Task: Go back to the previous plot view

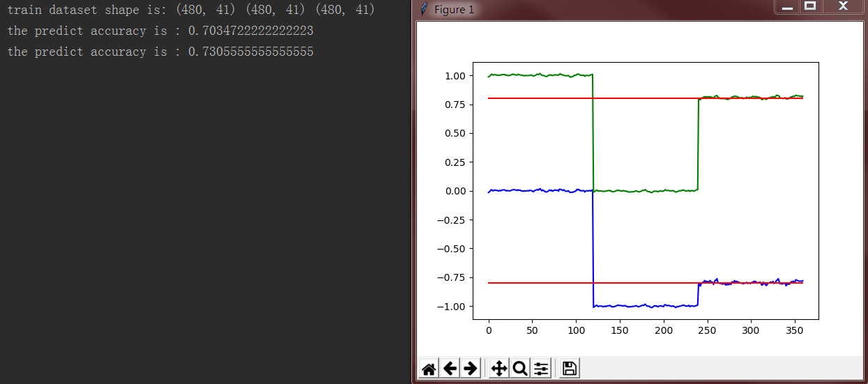Action: pos(450,369)
